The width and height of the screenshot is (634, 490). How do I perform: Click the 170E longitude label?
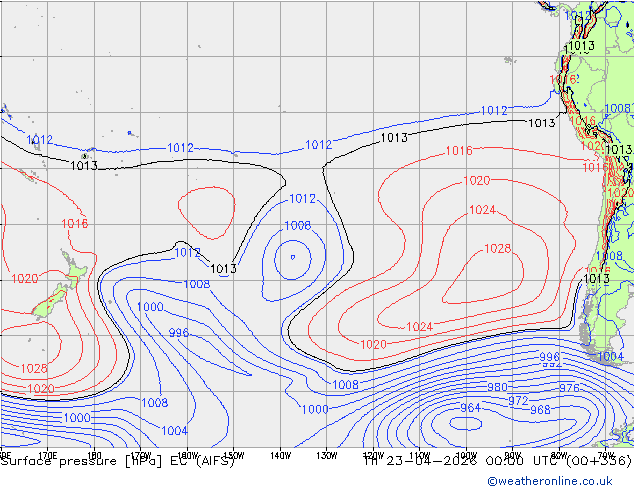47,455
